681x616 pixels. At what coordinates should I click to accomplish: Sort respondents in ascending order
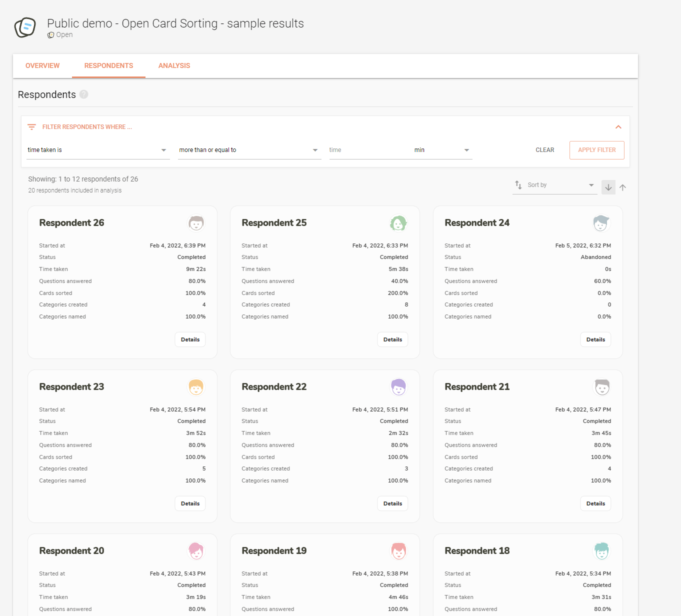click(x=622, y=187)
